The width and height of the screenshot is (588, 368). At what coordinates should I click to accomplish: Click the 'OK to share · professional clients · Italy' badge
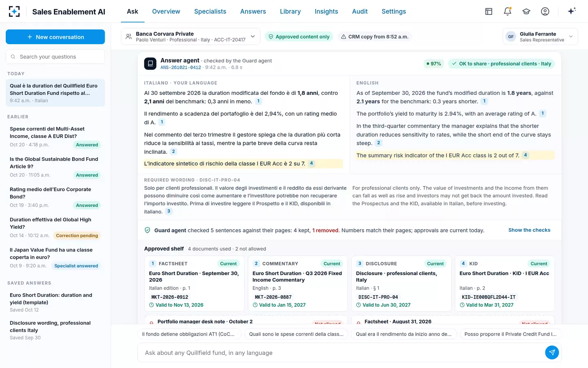click(x=501, y=64)
